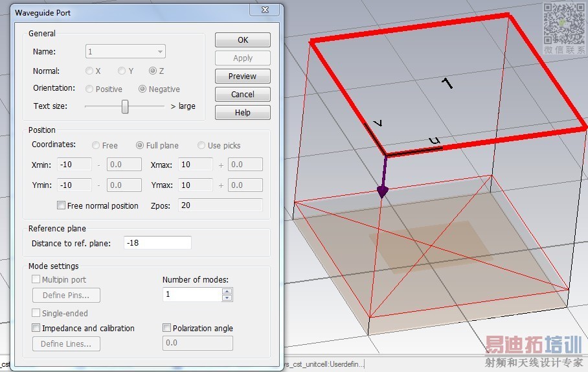Image resolution: width=588 pixels, height=372 pixels.
Task: Click the OK button
Action: tap(243, 40)
